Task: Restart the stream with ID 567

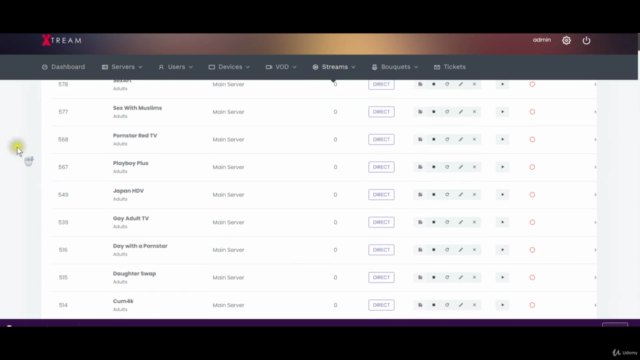Action: pyautogui.click(x=447, y=167)
